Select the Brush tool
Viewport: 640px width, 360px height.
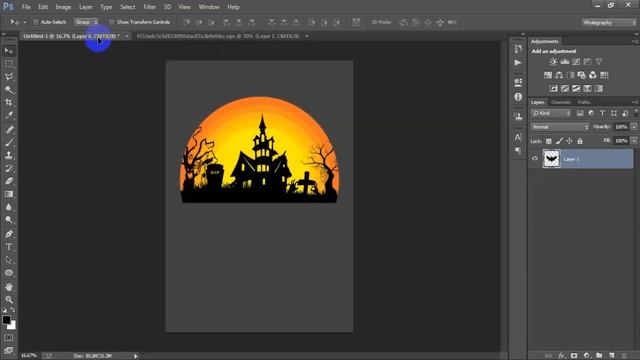click(x=9, y=142)
